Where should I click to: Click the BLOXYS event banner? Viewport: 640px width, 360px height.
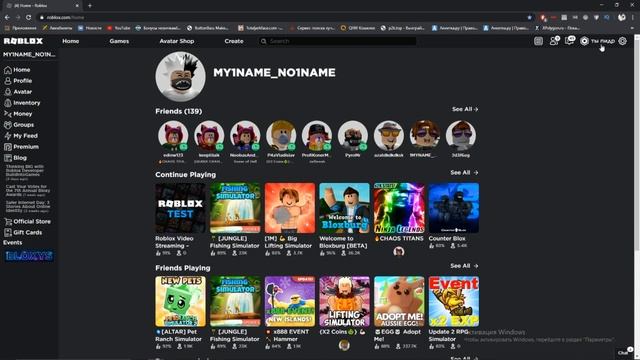tap(29, 256)
